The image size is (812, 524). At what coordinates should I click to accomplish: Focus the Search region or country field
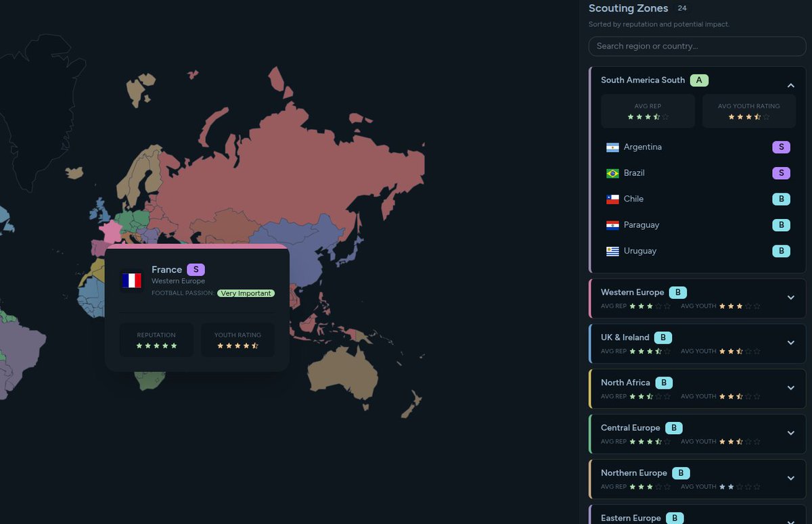click(x=697, y=46)
